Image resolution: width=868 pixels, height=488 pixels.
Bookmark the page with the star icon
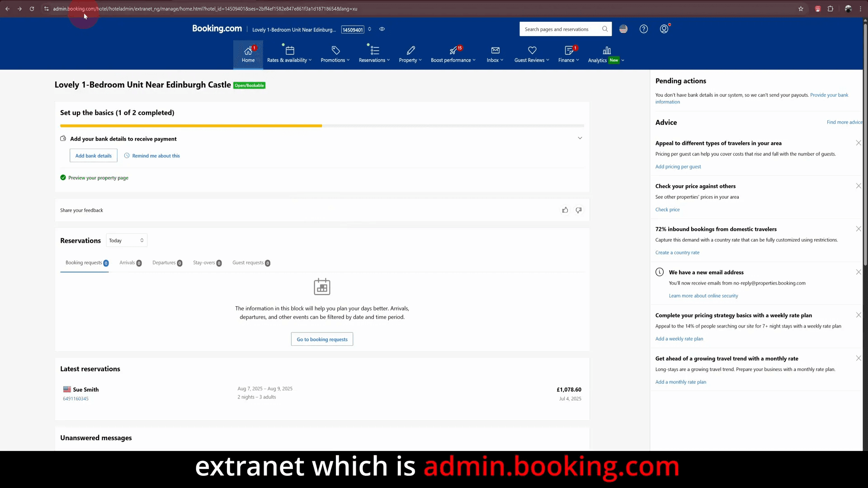click(x=801, y=9)
